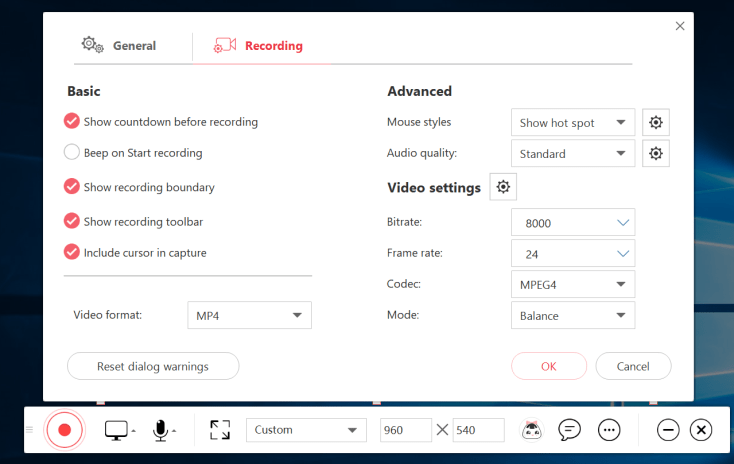
Task: Click the red record button
Action: tap(64, 430)
